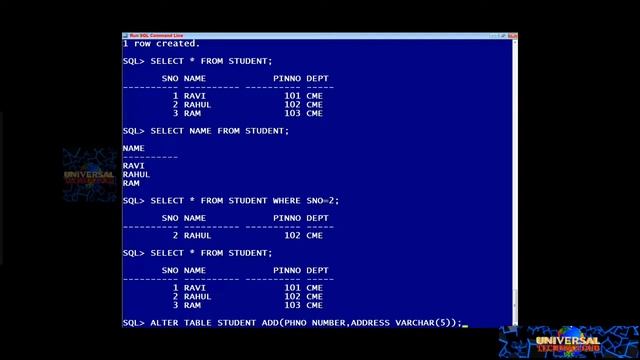Click the SELECT * FROM STUDENT command under '1 row created.'
640x360 pixels.
[198, 61]
